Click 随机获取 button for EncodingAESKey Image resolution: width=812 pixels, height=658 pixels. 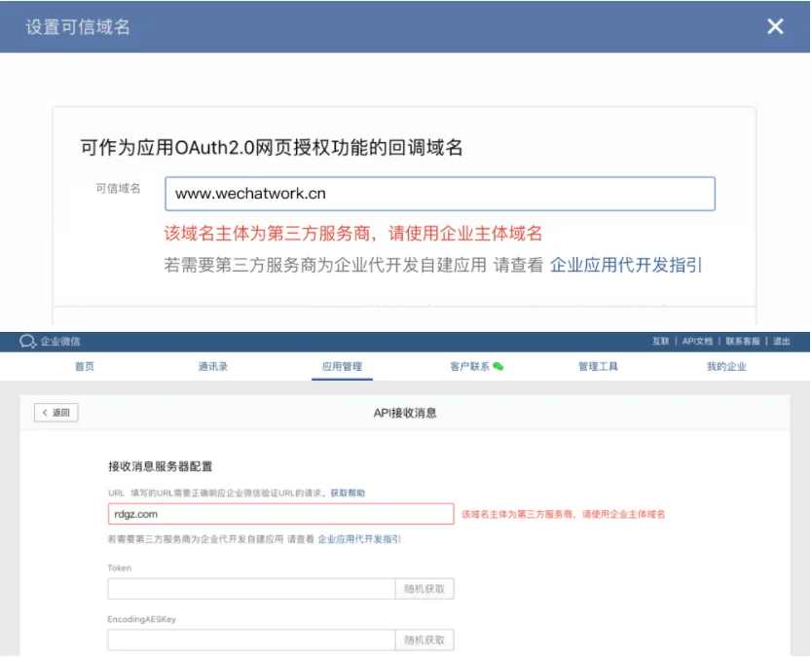424,640
